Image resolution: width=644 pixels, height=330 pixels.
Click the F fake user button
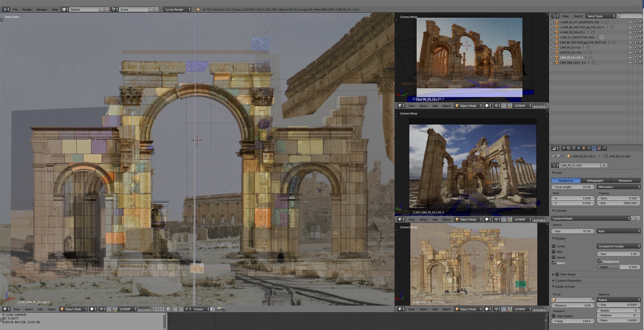(x=604, y=165)
